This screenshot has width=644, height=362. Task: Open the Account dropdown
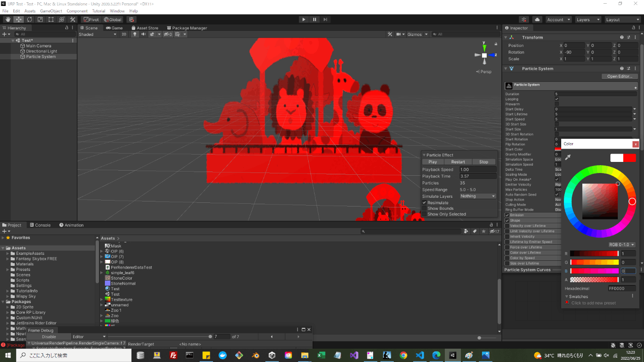point(558,19)
